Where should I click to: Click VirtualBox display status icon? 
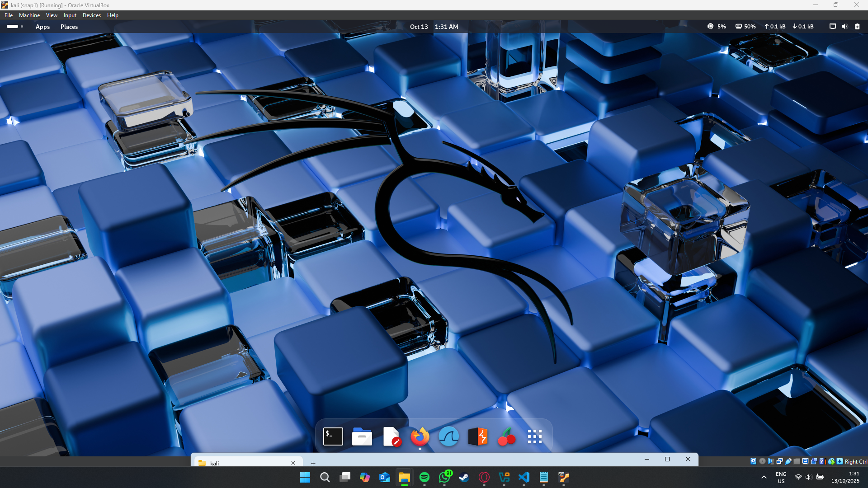click(x=805, y=461)
